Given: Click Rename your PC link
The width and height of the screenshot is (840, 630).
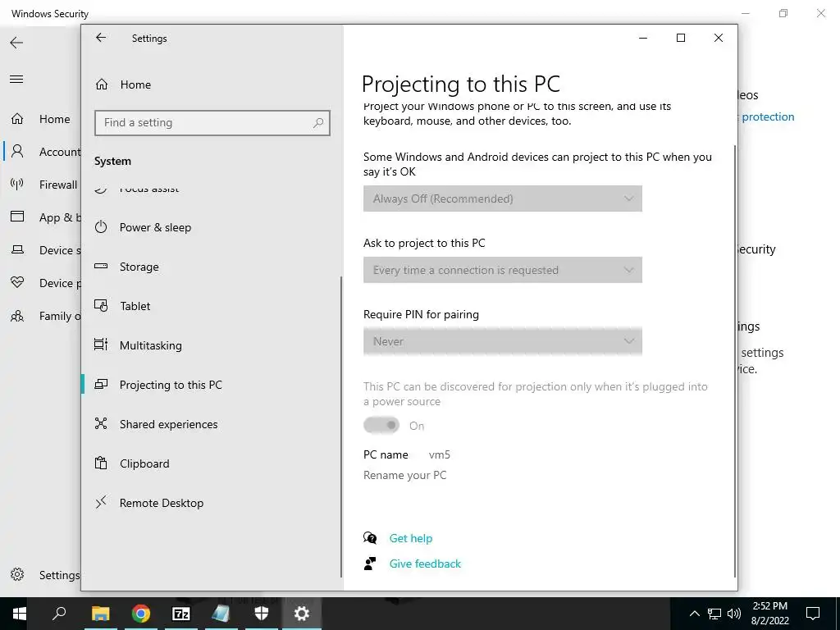Looking at the screenshot, I should 405,475.
